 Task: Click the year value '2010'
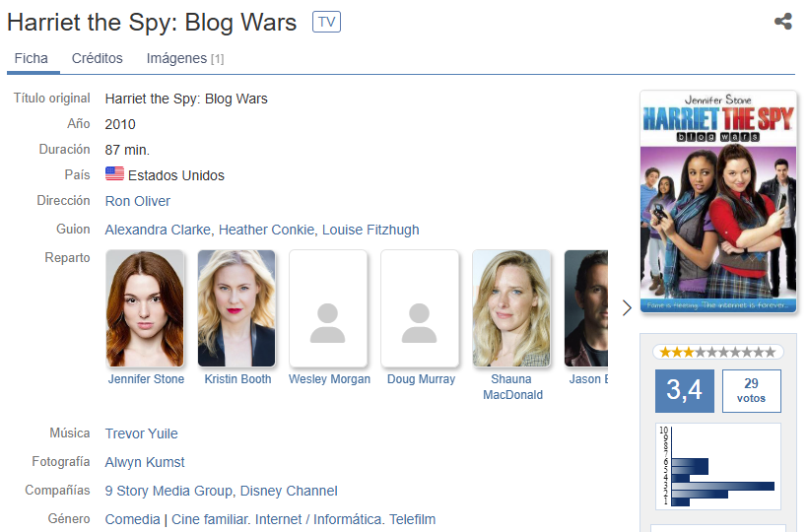point(120,125)
